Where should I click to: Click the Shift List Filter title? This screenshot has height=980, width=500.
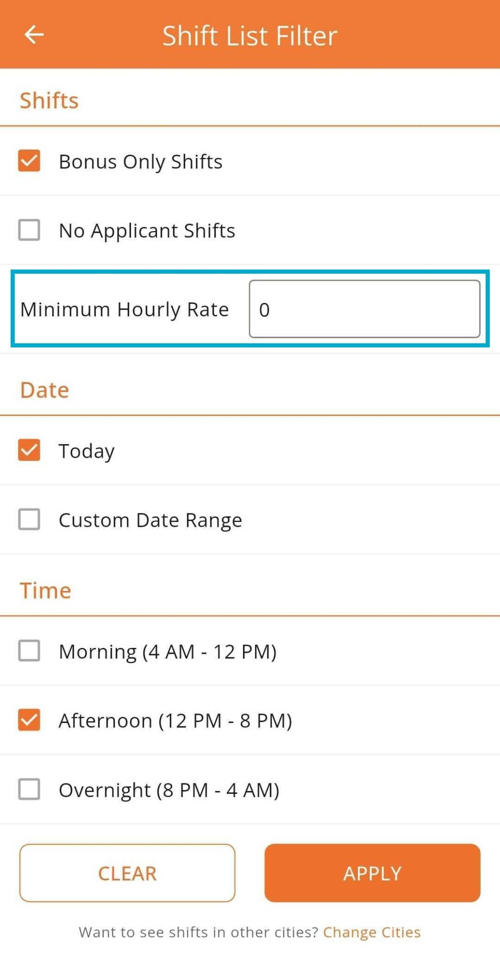click(x=250, y=35)
